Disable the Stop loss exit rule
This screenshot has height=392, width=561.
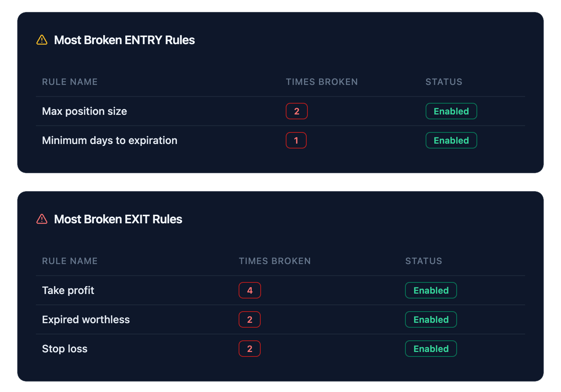coord(431,349)
